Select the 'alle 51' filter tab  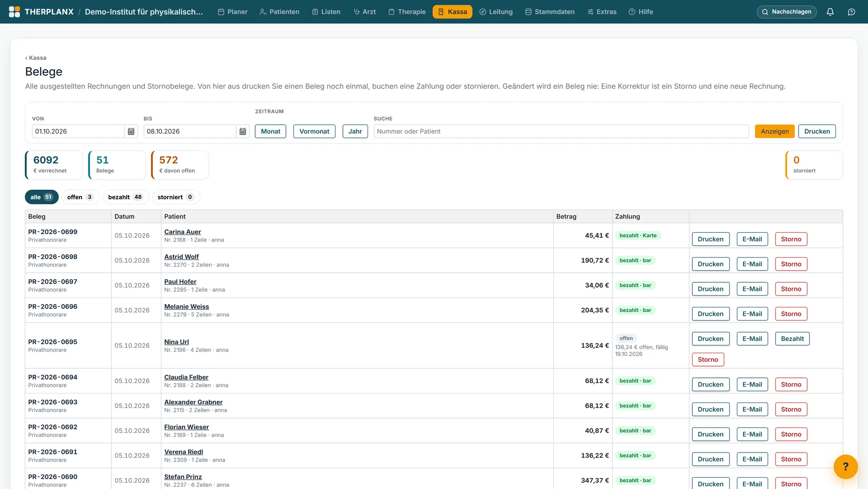[x=42, y=197]
